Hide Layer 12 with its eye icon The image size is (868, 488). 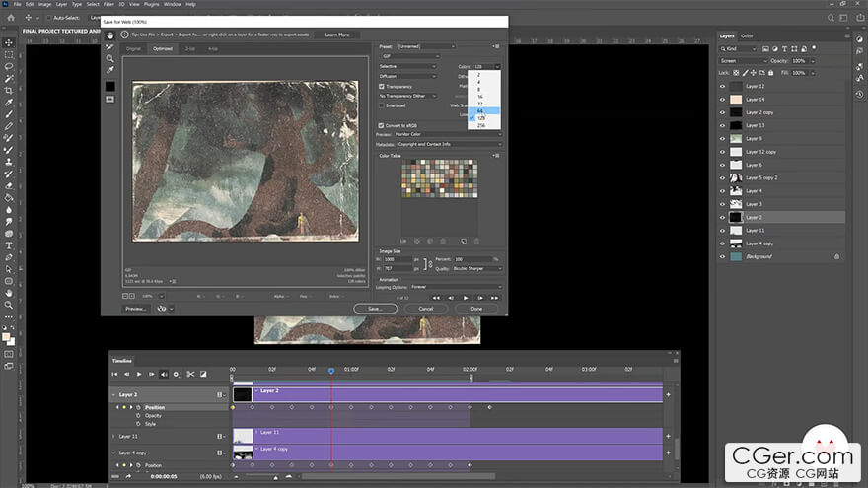(x=722, y=86)
